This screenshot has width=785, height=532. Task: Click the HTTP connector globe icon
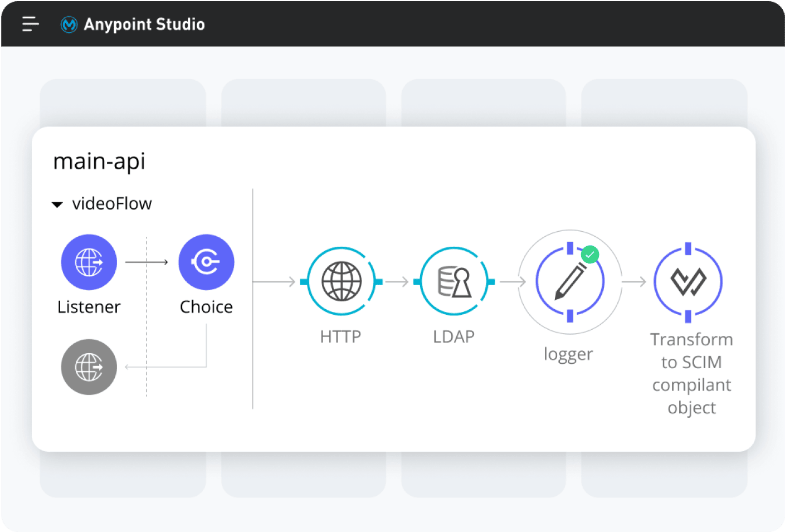click(342, 281)
